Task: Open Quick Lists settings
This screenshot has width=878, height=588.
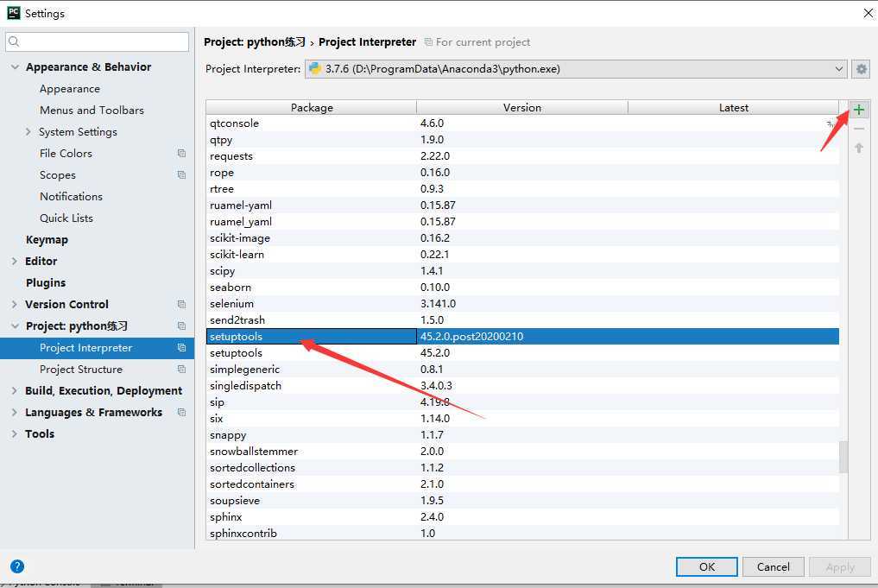Action: click(x=66, y=218)
